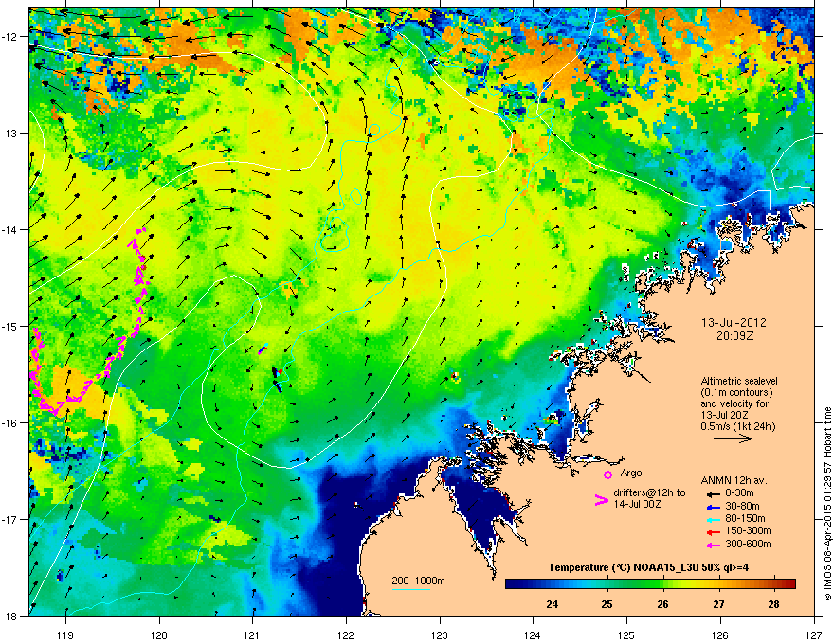Image resolution: width=834 pixels, height=644 pixels.
Task: Click the 80-150m depth legend label
Action: [745, 519]
